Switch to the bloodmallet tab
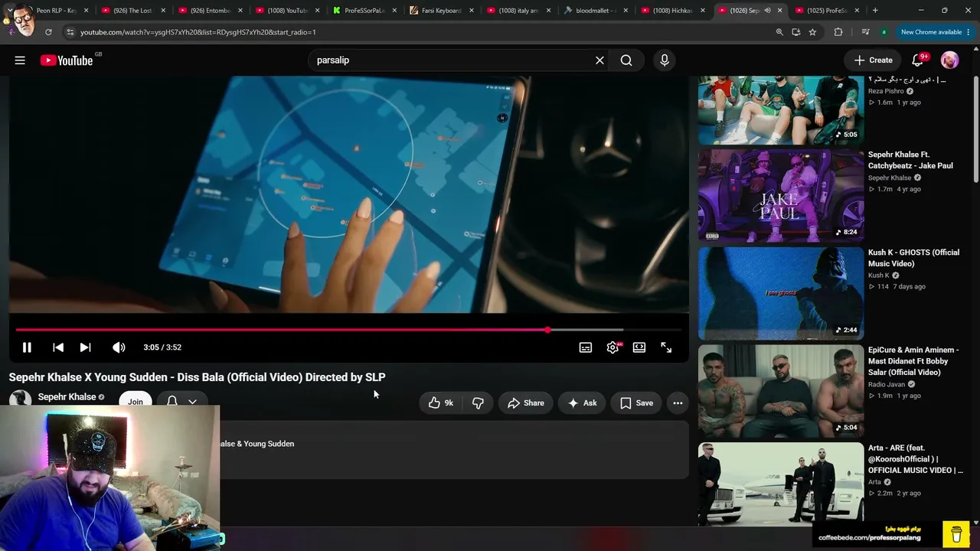980x551 pixels. pos(596,11)
